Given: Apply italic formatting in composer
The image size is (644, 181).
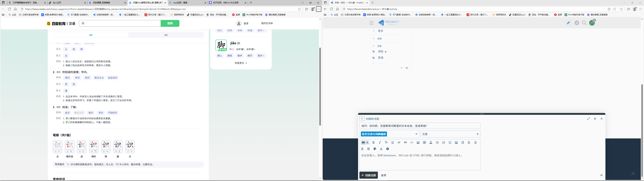Looking at the screenshot, I should (x=380, y=142).
